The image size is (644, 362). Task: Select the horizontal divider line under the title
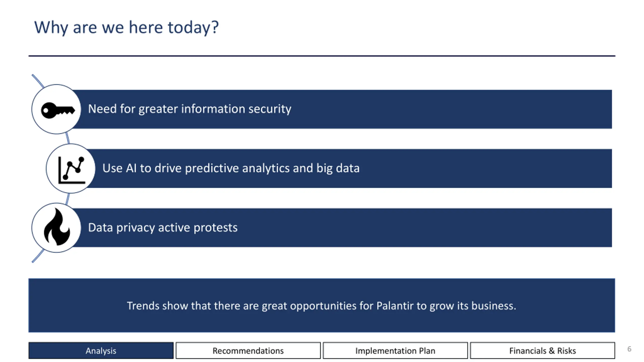pos(322,56)
